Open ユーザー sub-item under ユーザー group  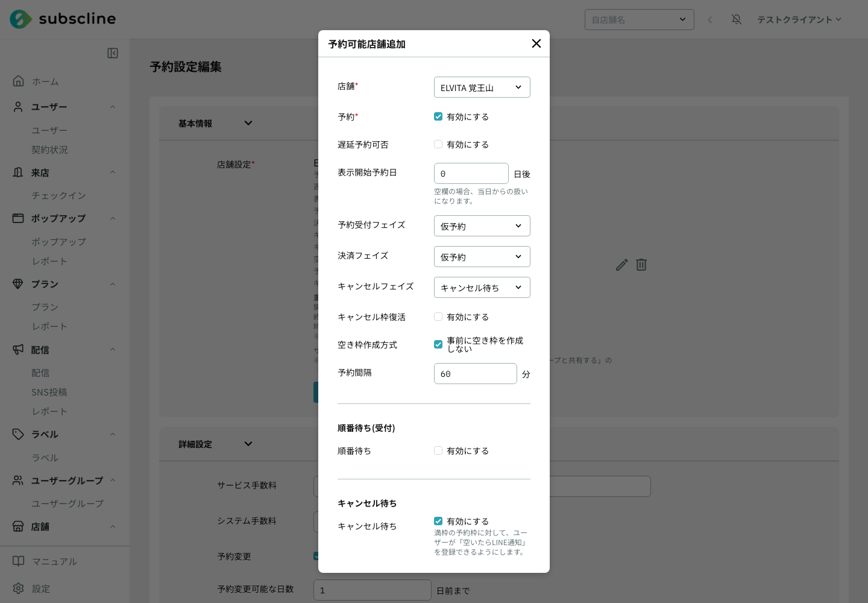(x=49, y=130)
